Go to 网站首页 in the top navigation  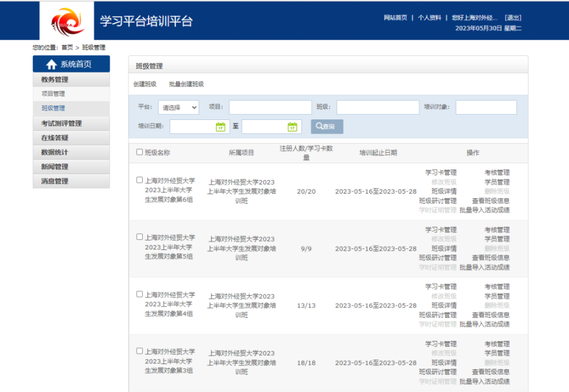(395, 18)
